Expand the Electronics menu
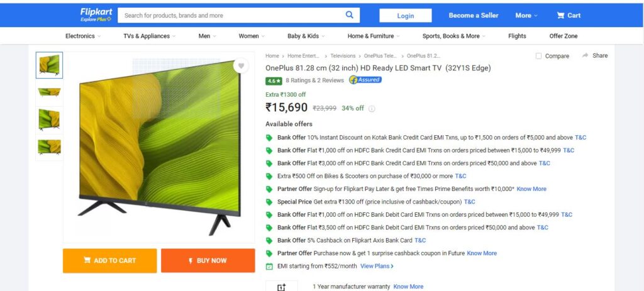The height and width of the screenshot is (291, 644). click(83, 36)
